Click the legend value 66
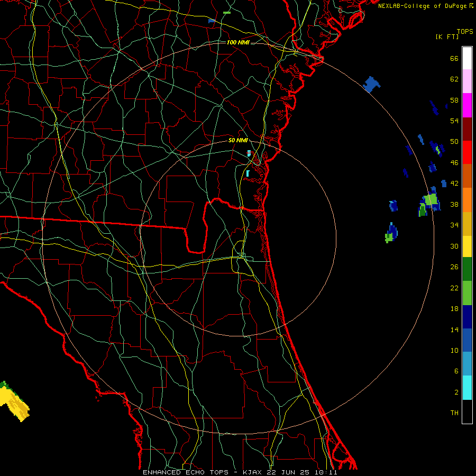Viewport: 476px width, 476px height. 454,59
